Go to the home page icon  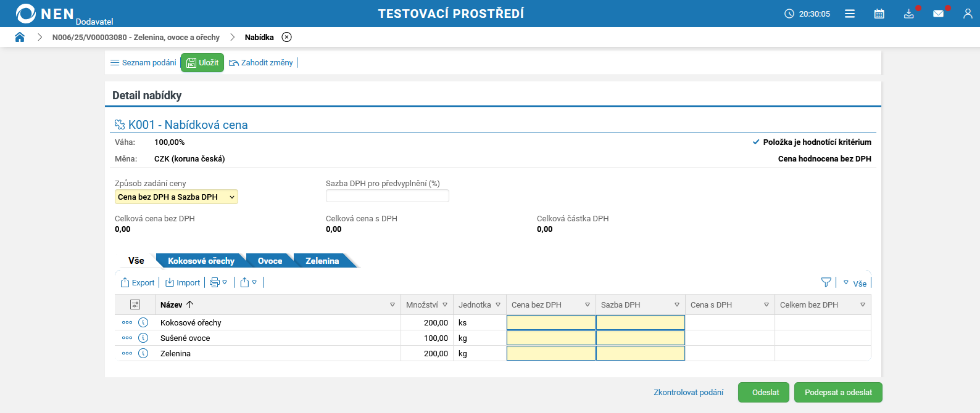click(20, 37)
